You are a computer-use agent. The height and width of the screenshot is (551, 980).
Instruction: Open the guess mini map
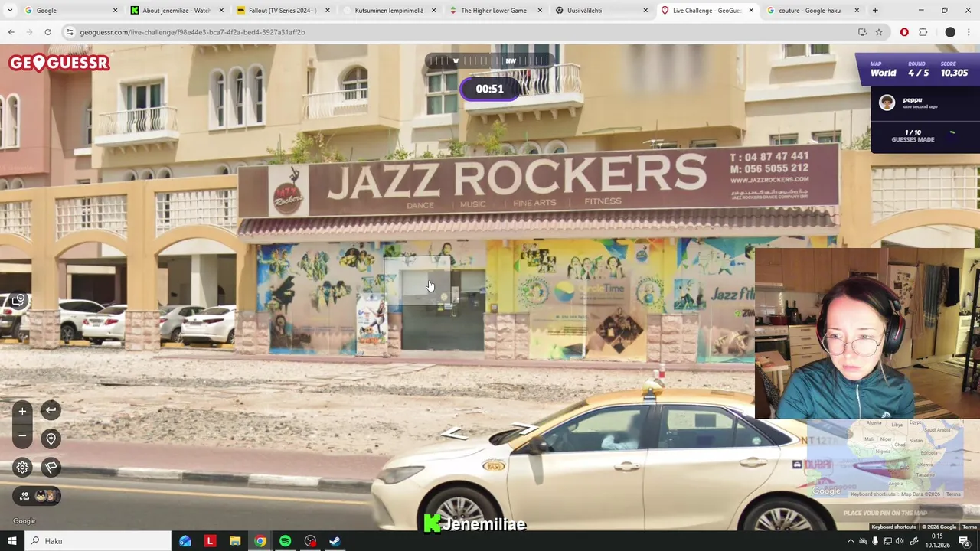[885, 459]
